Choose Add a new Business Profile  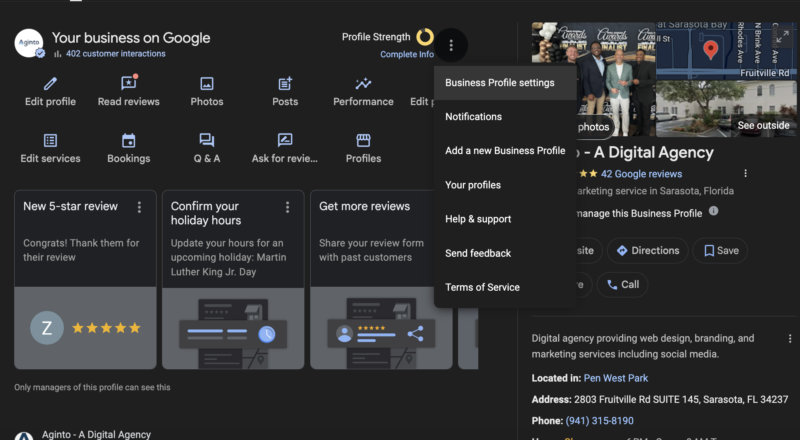[x=505, y=151]
